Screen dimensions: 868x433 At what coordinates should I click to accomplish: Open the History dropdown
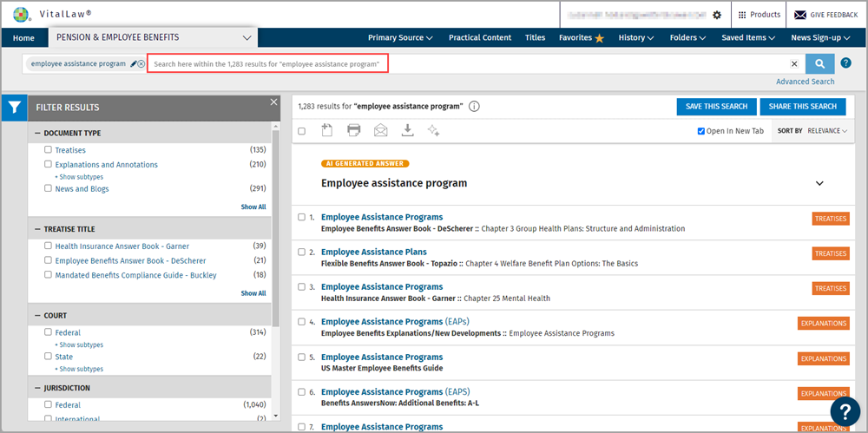coord(636,37)
